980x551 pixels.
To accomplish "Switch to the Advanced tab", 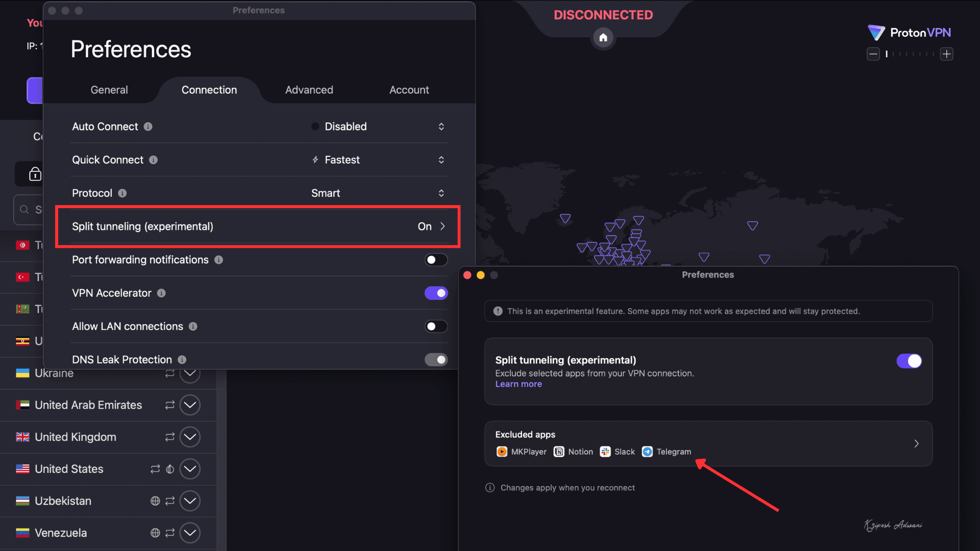I will click(x=309, y=90).
